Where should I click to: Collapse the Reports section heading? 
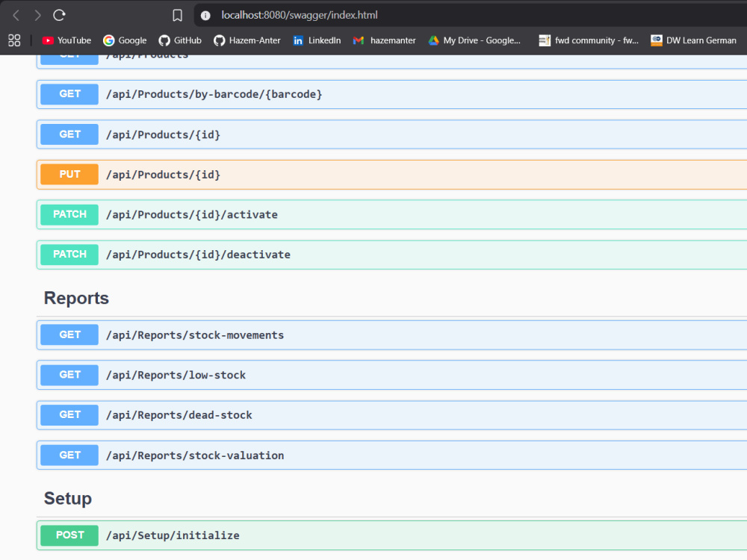(76, 298)
